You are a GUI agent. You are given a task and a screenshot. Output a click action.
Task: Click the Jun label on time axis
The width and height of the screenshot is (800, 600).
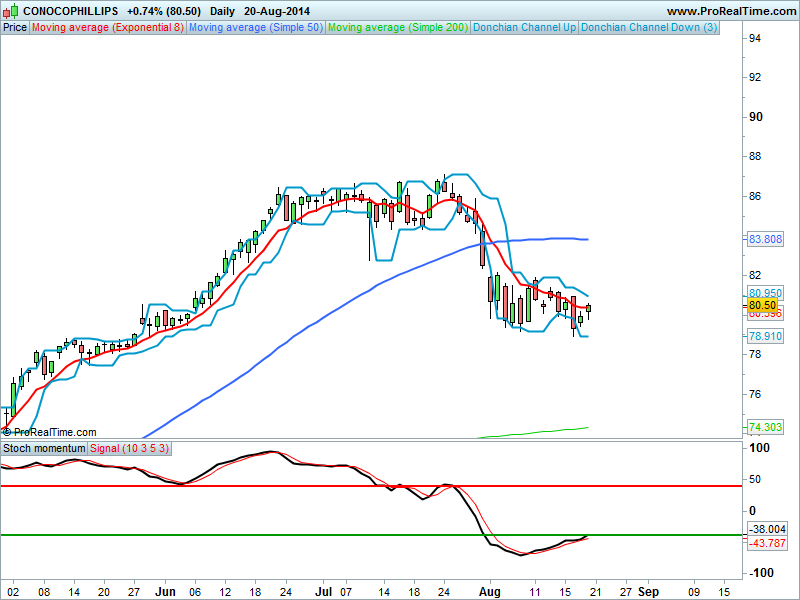(x=165, y=592)
